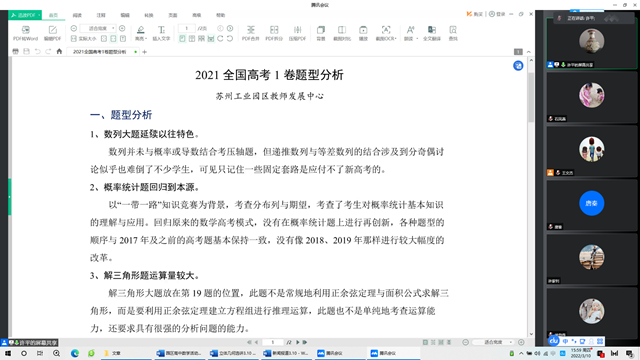The width and height of the screenshot is (640, 360).
Task: Open the 背景 background tool
Action: 321,33
